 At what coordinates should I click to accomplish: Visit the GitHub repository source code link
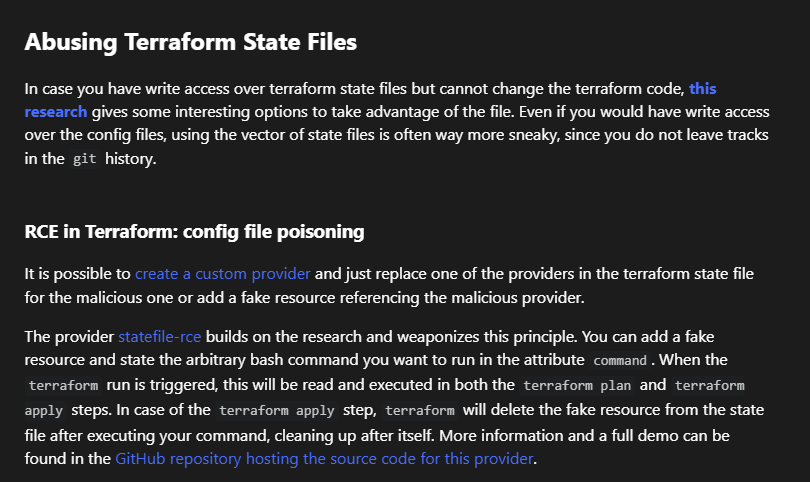point(325,459)
